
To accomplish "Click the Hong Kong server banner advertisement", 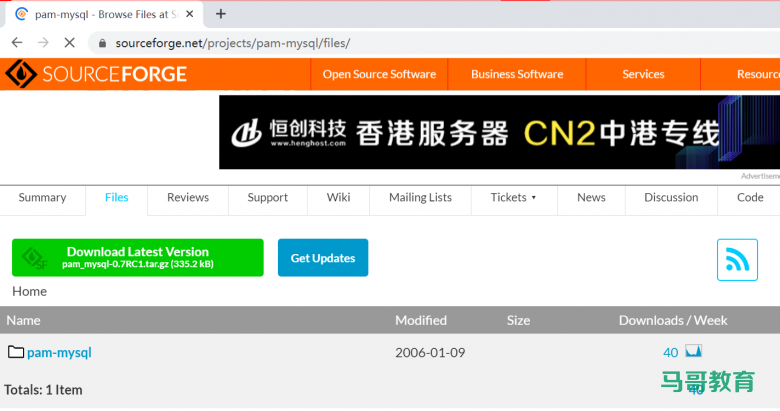I will coord(499,132).
